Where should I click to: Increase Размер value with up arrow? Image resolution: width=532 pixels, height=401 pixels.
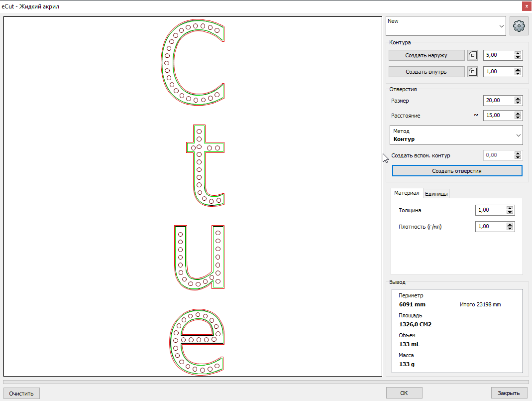[x=518, y=98]
